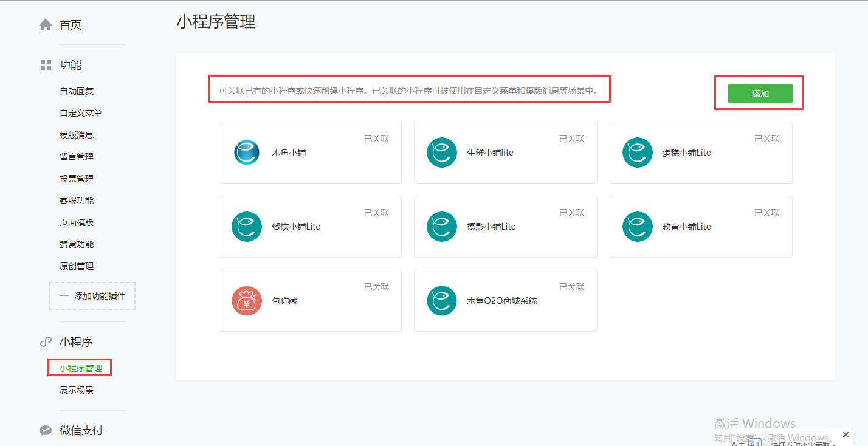Click the grid icon beside 功能
Viewport: 868px width, 446px height.
[46, 65]
